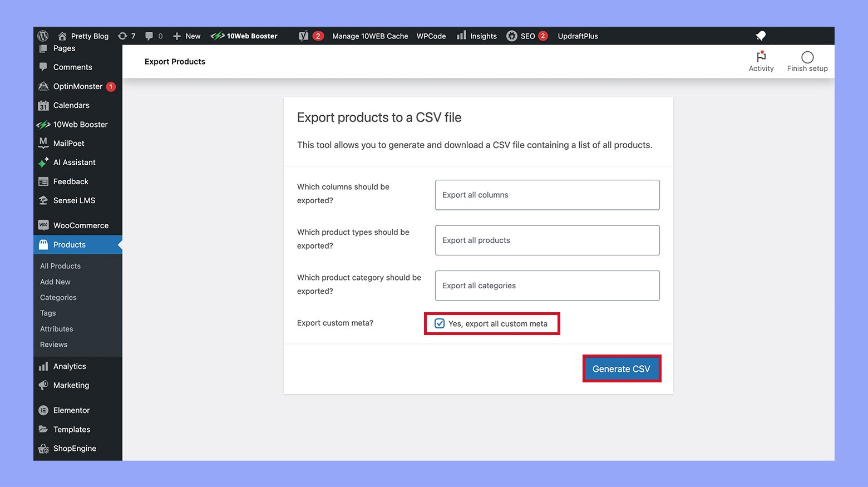The image size is (868, 487).
Task: Open OptinMonster in the sidebar
Action: [x=78, y=86]
